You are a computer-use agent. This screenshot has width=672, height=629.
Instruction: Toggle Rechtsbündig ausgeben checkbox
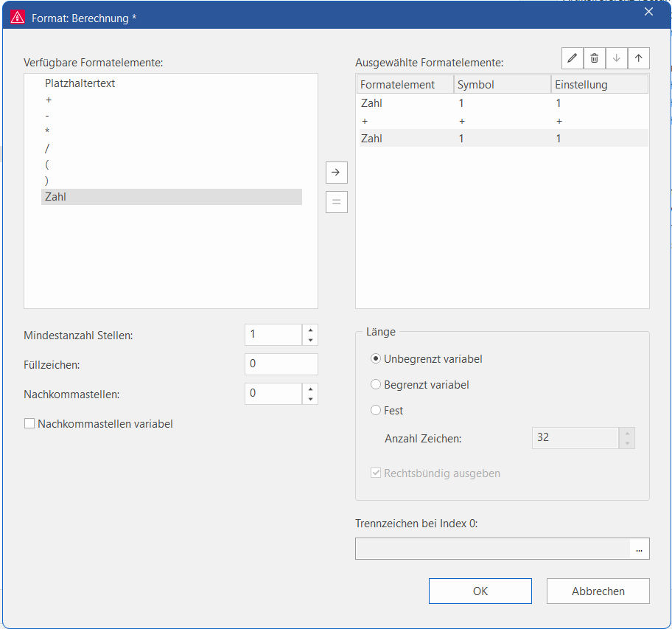(x=376, y=473)
